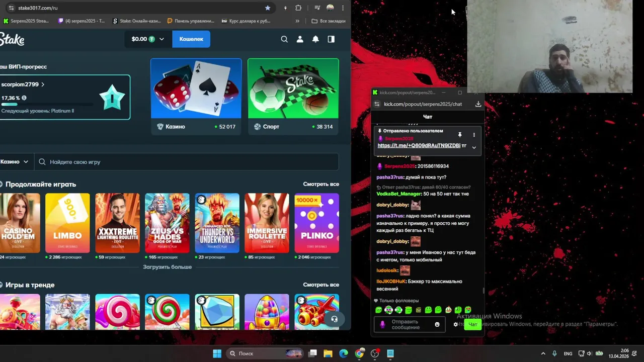Viewport: 644px width, 362px height.
Task: Open Google Chrome from the taskbar
Action: pyautogui.click(x=359, y=353)
